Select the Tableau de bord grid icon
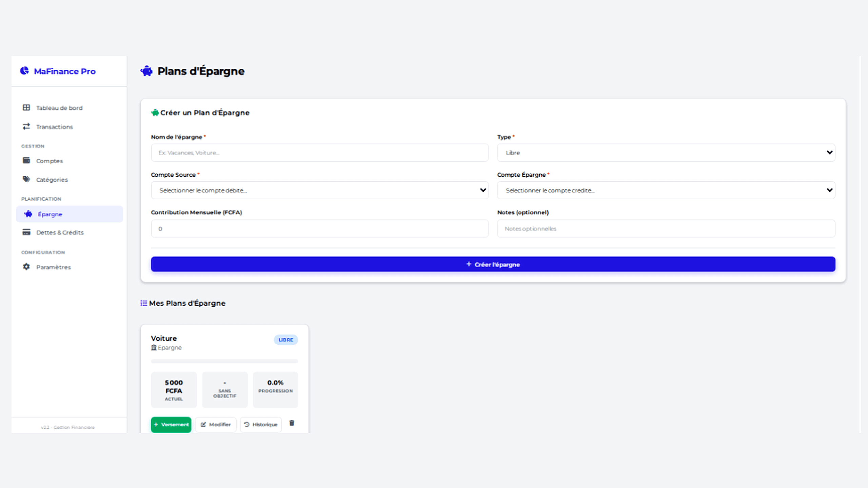Screen dimensions: 868x488 tap(26, 107)
